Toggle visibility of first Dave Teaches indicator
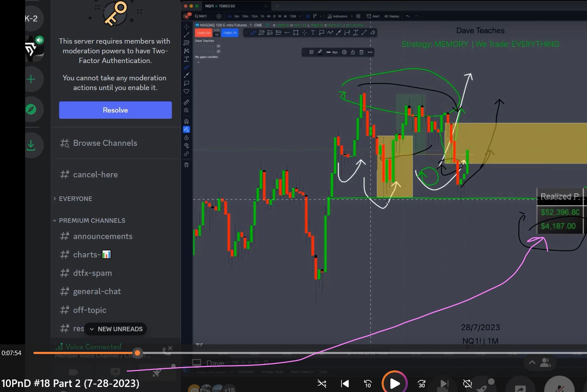Screen dimensions: 587x392 click(218, 46)
